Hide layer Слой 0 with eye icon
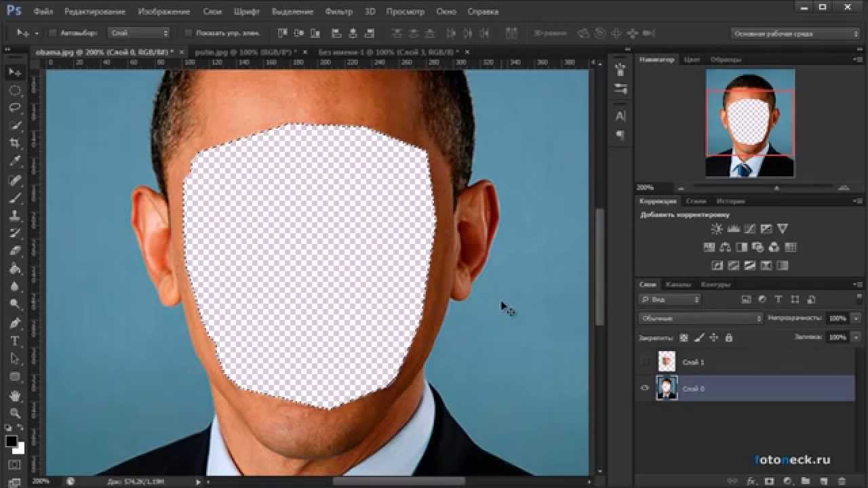Screen dimensions: 868x488 tap(645, 388)
